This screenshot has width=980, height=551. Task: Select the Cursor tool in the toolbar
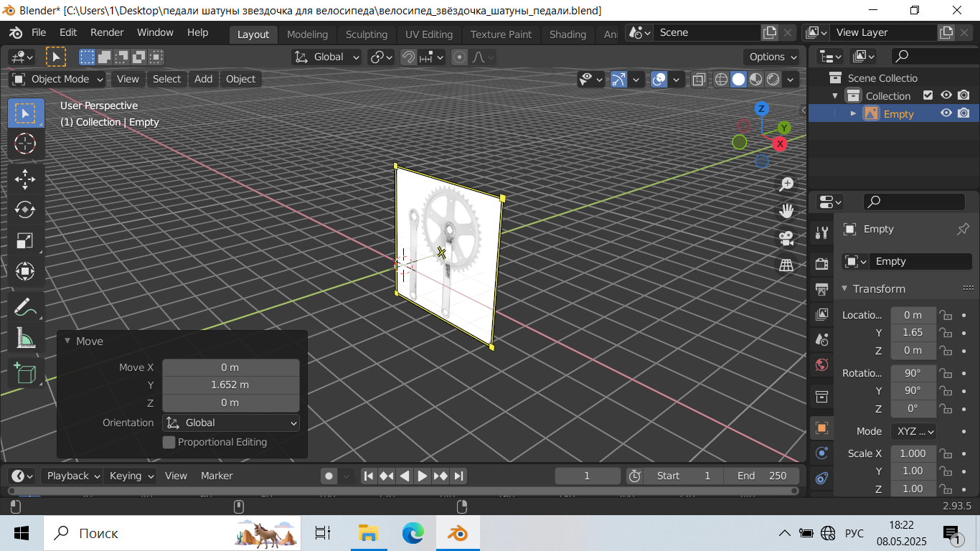point(25,144)
